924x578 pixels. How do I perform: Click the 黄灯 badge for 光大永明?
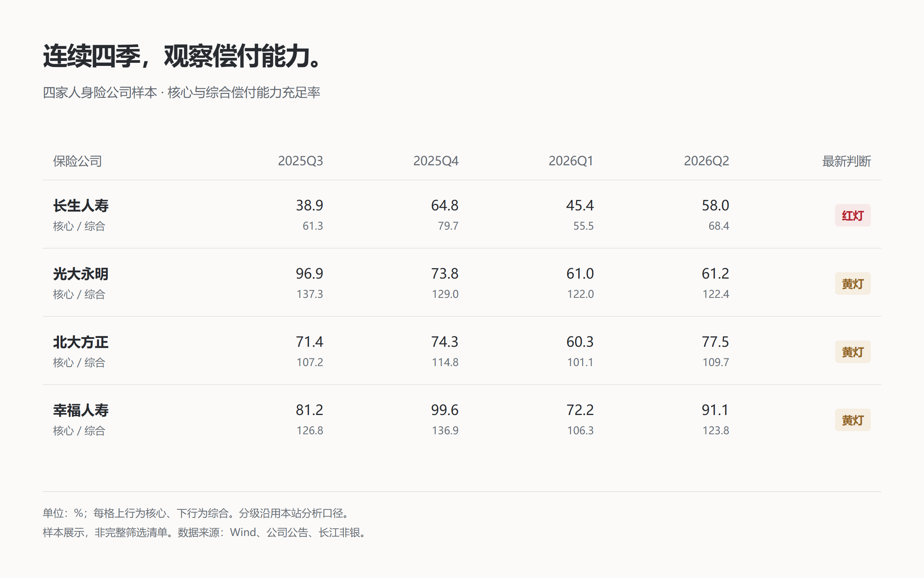[852, 284]
